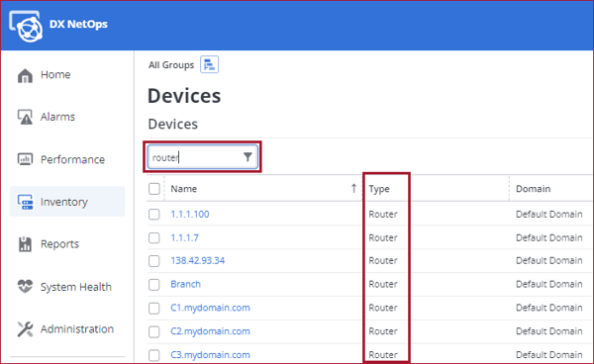
Task: Select the Performance chart icon
Action: coord(25,159)
